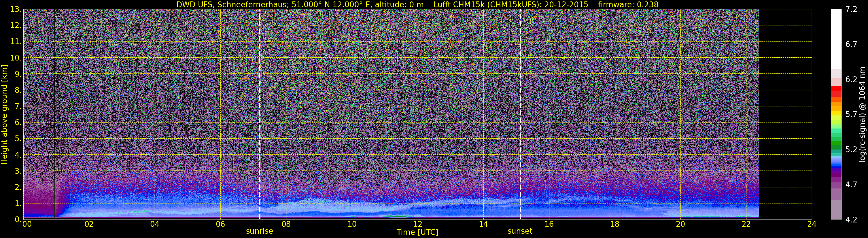Image resolution: width=868 pixels, height=238 pixels.
Task: Click the time tick label '12'
Action: (x=417, y=224)
